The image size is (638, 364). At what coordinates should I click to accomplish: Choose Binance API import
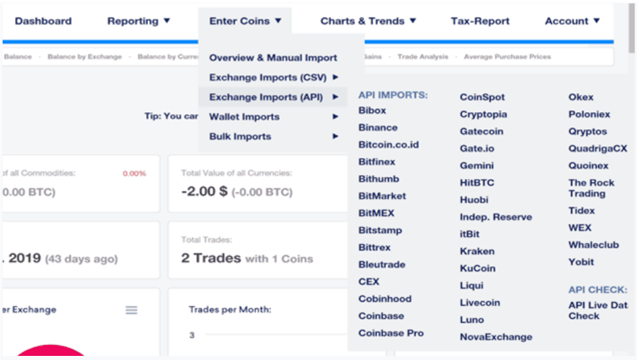coord(378,127)
